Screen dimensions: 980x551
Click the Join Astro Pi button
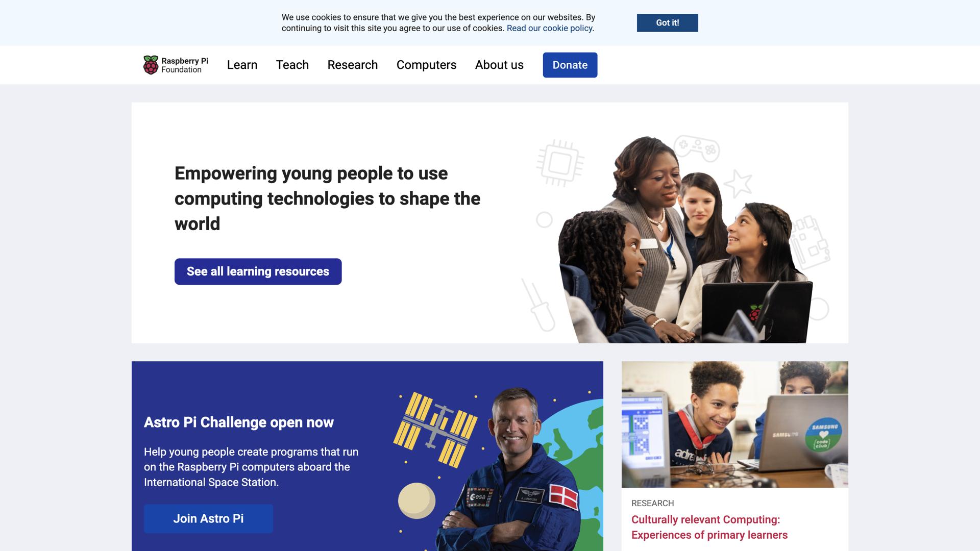point(208,519)
